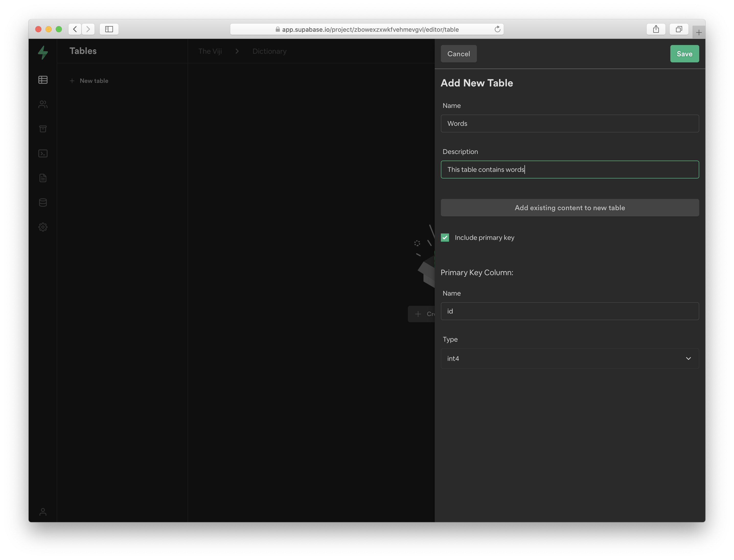Open the Settings gear sidebar icon
The width and height of the screenshot is (734, 560).
coord(43,227)
